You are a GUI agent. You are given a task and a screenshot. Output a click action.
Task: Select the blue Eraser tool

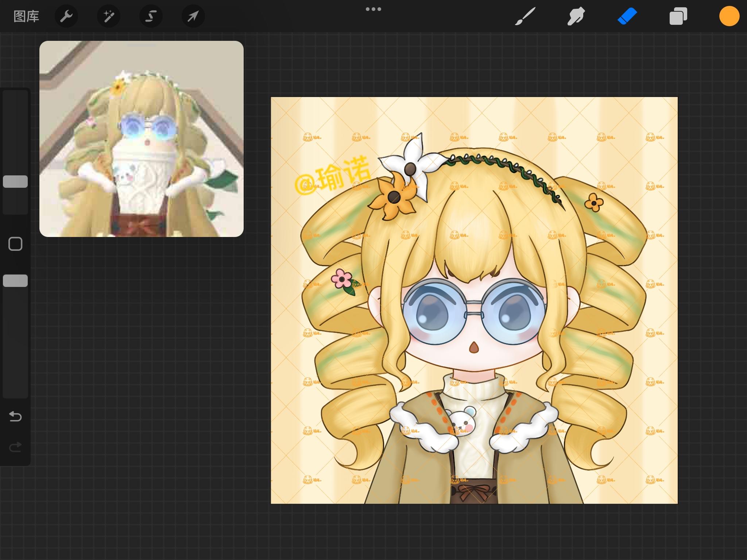pos(627,16)
